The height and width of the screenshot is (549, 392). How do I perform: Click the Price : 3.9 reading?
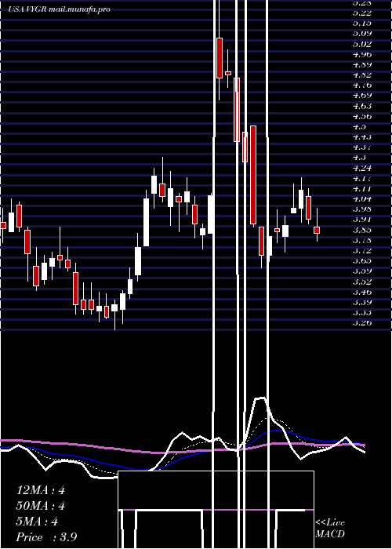point(46,537)
